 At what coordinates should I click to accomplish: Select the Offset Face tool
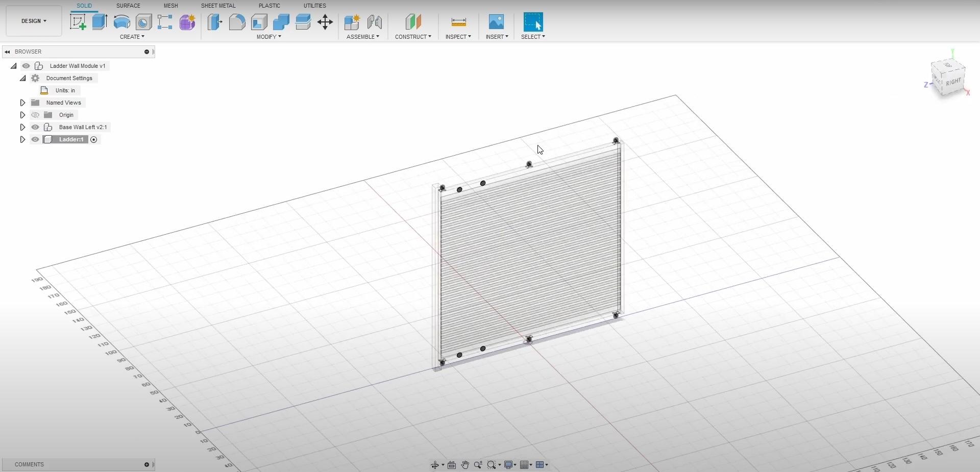click(x=303, y=22)
